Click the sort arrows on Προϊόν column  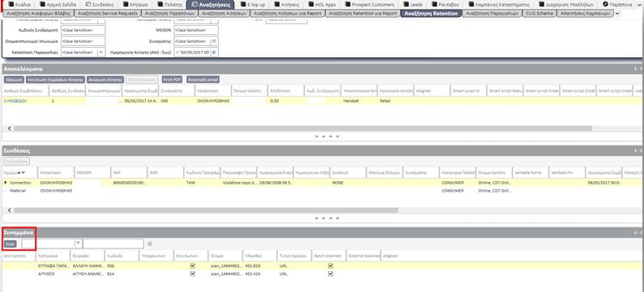coord(21,172)
